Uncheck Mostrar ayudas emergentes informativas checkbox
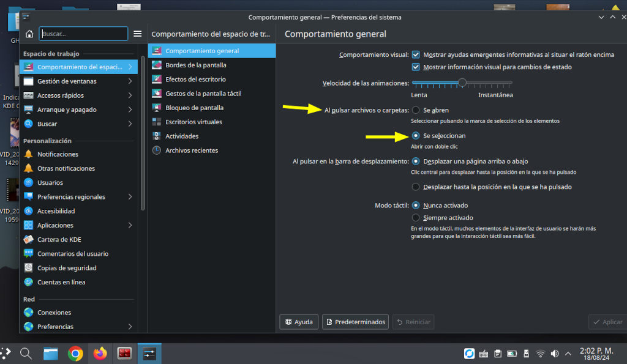The image size is (627, 364). (x=416, y=54)
